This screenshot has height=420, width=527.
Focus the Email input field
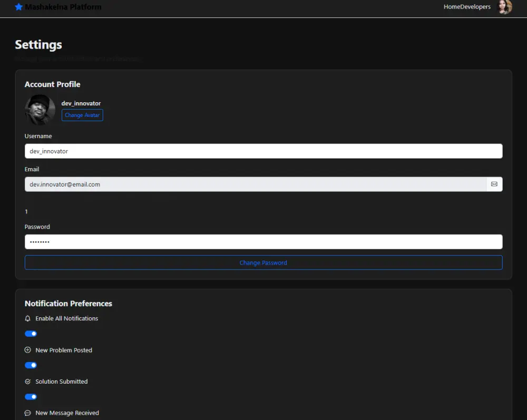coord(256,184)
